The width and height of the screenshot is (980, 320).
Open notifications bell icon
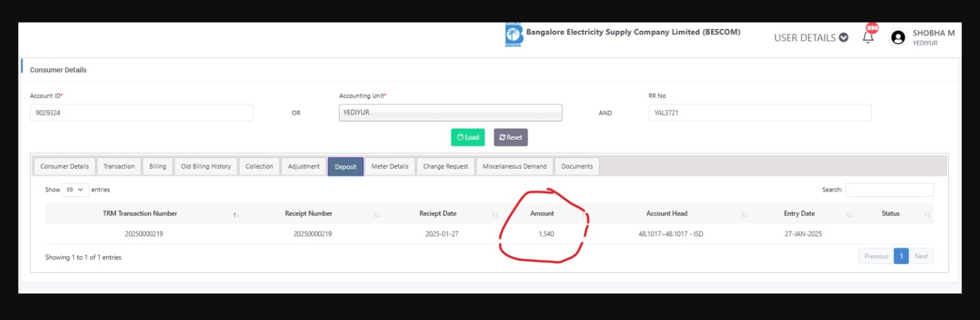[x=868, y=37]
